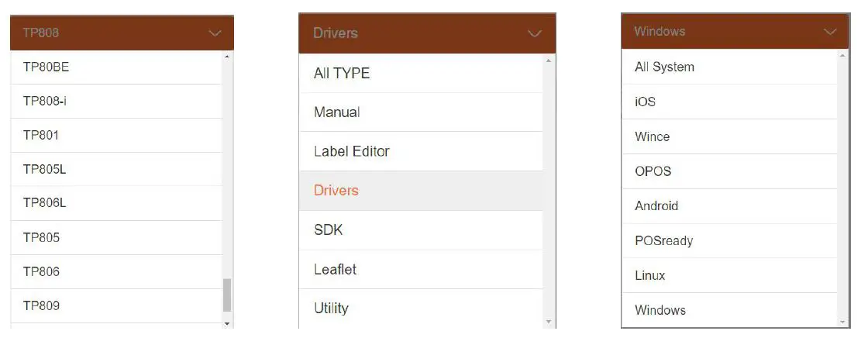
Task: Select the Manual download type
Action: pyautogui.click(x=337, y=112)
